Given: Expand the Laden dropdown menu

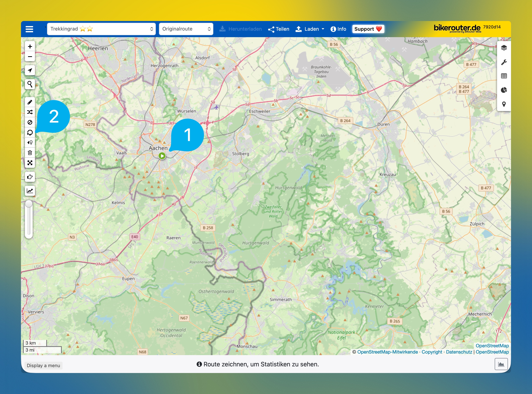Looking at the screenshot, I should [310, 29].
